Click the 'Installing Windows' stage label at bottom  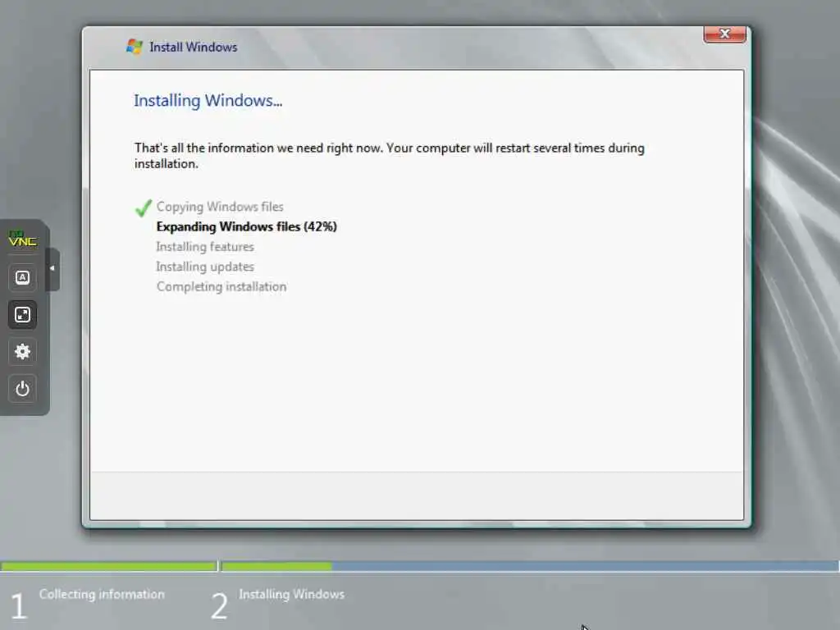291,594
